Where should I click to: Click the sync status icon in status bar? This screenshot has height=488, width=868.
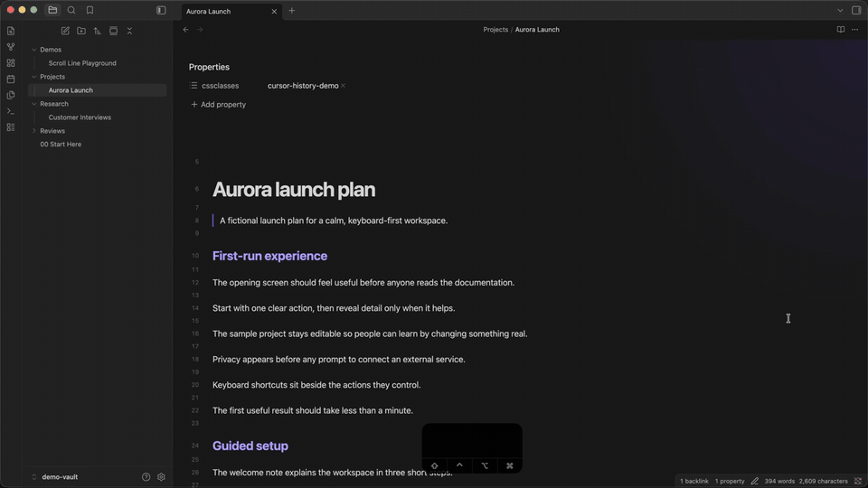click(858, 482)
